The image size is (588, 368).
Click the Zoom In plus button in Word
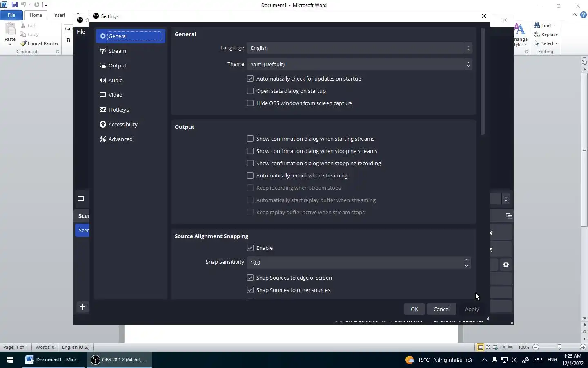(583, 347)
